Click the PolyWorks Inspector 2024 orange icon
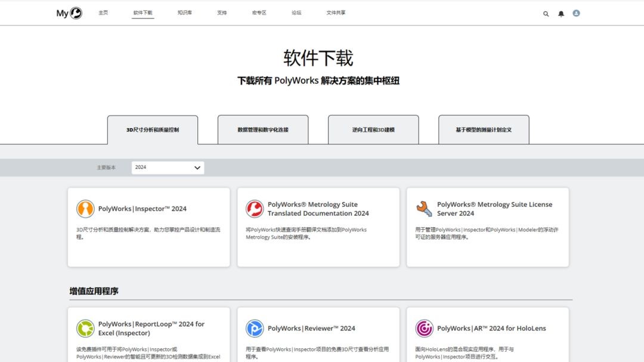 [x=85, y=209]
